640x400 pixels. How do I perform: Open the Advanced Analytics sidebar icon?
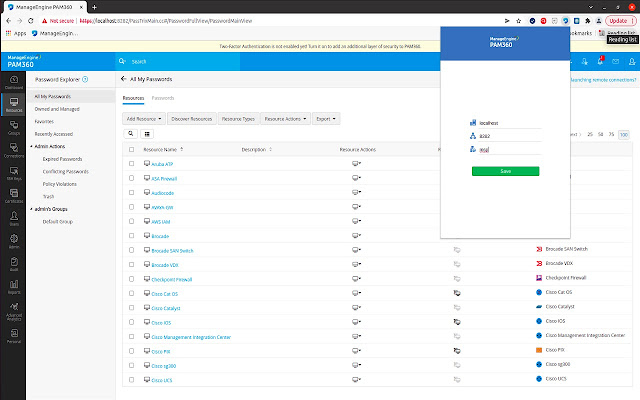pyautogui.click(x=14, y=311)
